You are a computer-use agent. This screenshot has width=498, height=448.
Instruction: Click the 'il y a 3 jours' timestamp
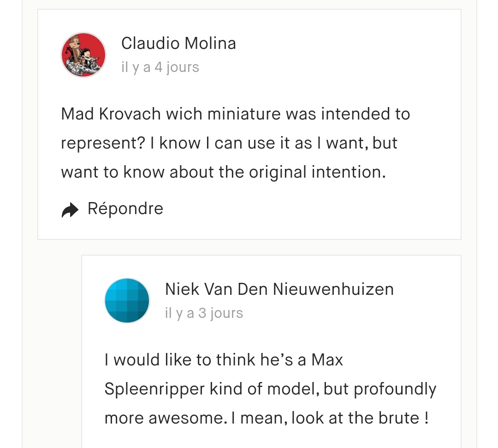(204, 313)
